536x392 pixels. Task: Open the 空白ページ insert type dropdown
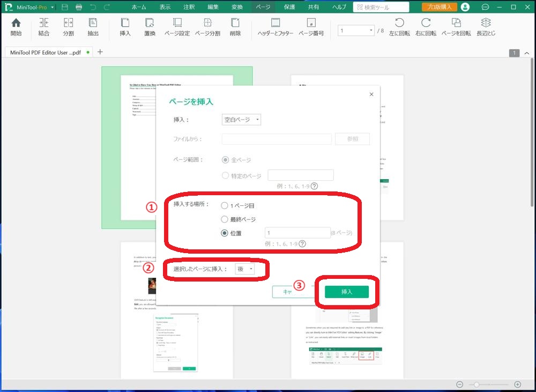click(x=241, y=120)
